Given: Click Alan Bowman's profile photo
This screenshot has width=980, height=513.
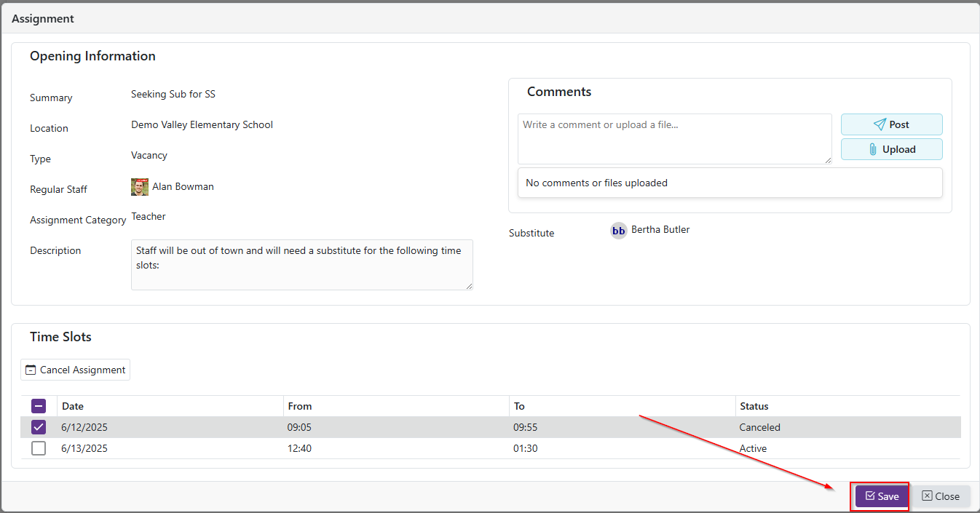Looking at the screenshot, I should 140,187.
